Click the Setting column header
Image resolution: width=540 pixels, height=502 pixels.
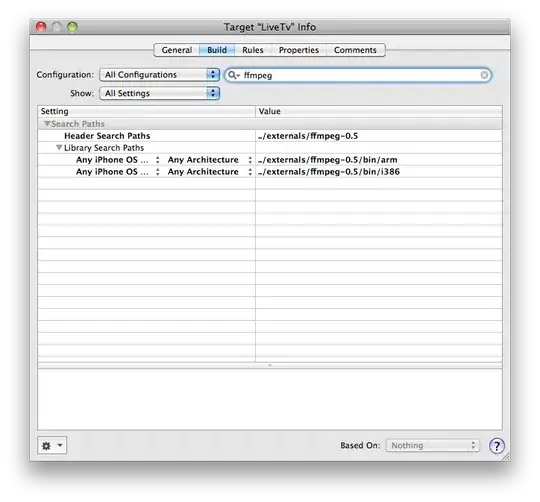click(146, 111)
